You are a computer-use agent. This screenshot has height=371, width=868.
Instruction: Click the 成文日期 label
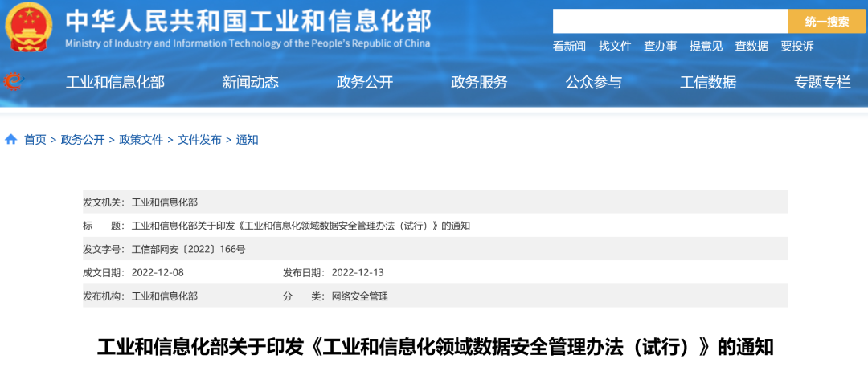(104, 272)
